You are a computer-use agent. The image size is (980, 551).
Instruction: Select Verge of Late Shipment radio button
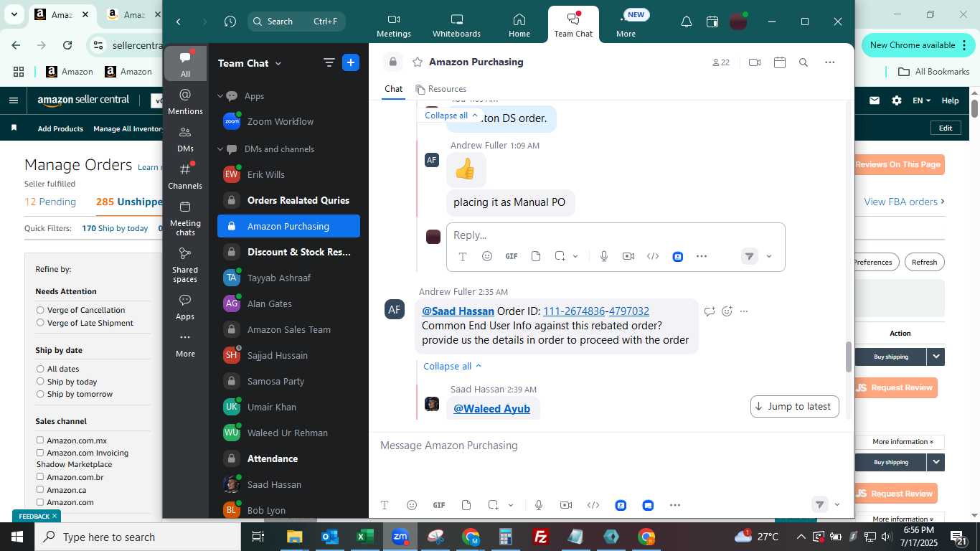(40, 323)
